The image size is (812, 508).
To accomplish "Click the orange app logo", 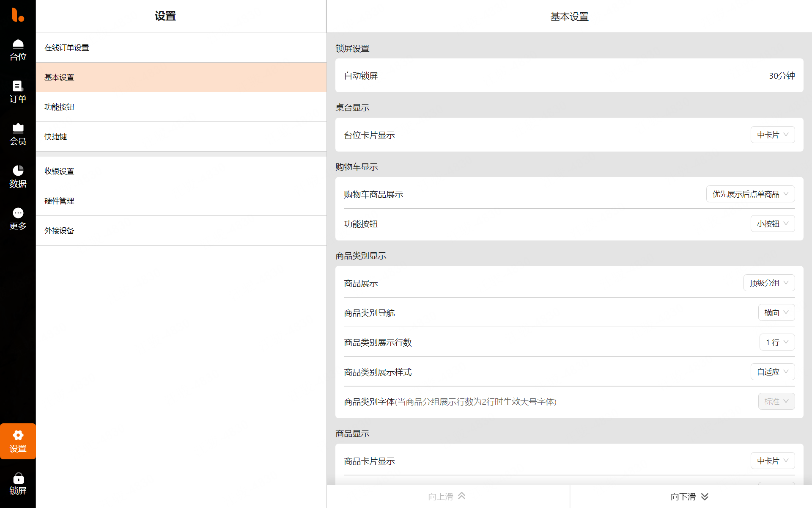I will point(18,15).
